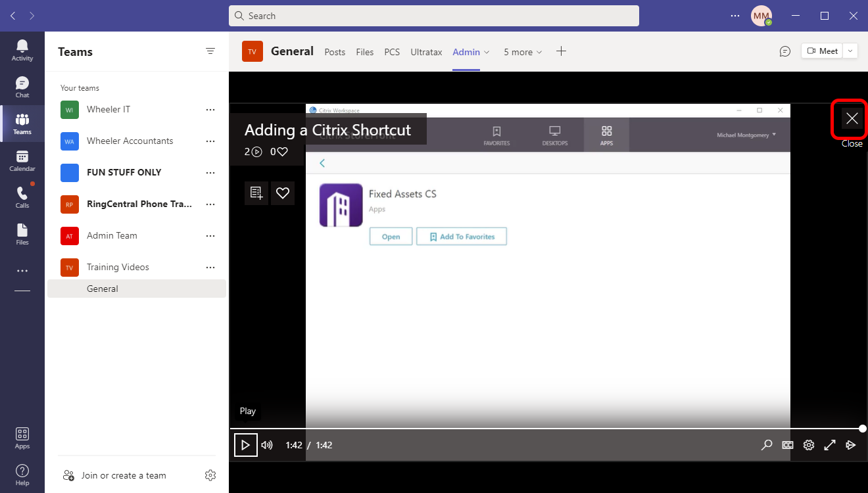
Task: Expand the Meet options dropdown arrow
Action: [850, 51]
